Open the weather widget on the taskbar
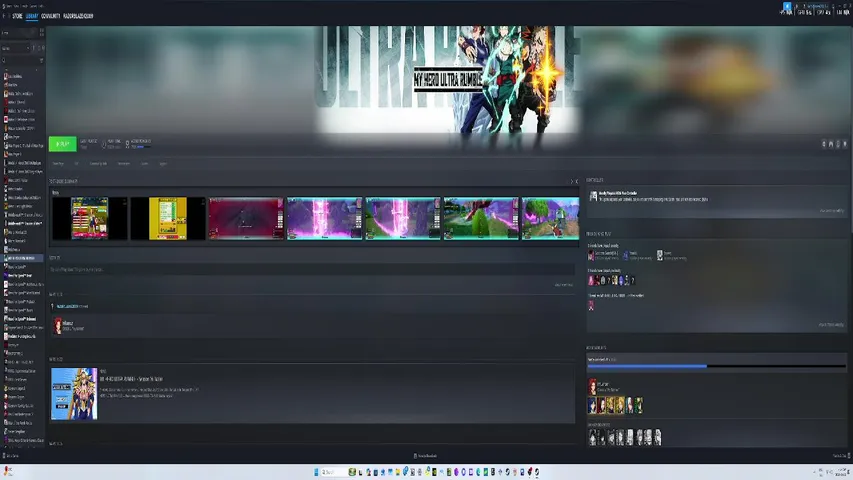This screenshot has width=853, height=480. 8,471
